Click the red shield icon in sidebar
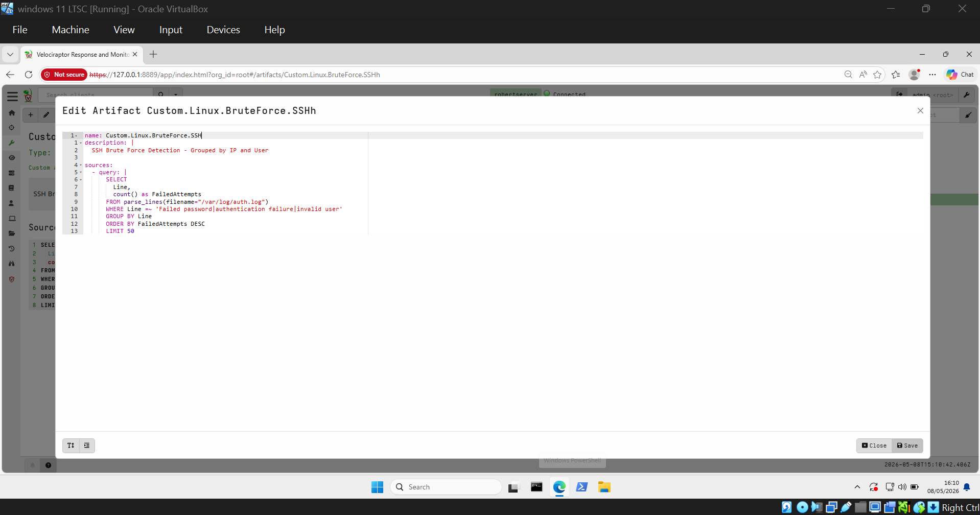980x515 pixels. click(12, 279)
